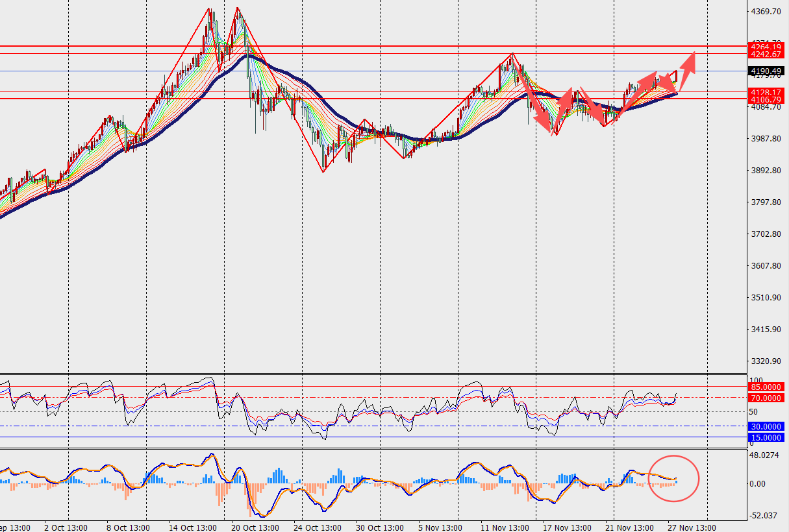Click the 3987.80 price axis label
The image size is (789, 532).
click(x=765, y=139)
